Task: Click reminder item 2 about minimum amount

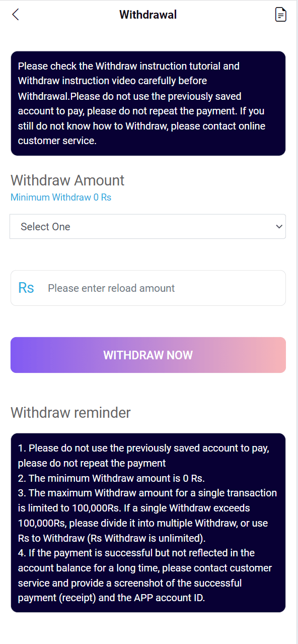Action: point(111,478)
